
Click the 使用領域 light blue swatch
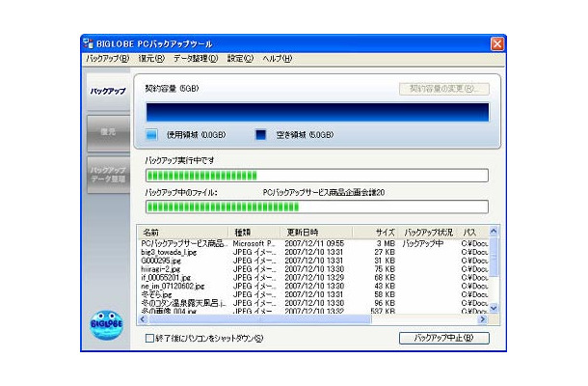tap(151, 135)
